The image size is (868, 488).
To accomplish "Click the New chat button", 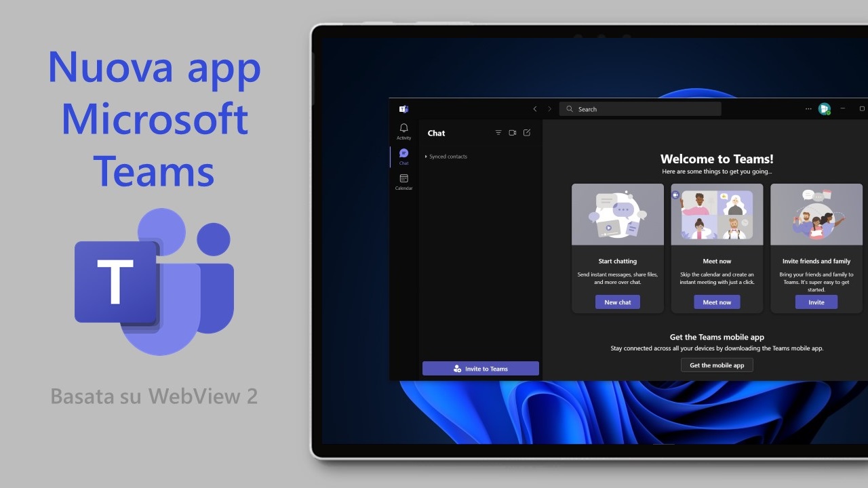I will coord(618,302).
